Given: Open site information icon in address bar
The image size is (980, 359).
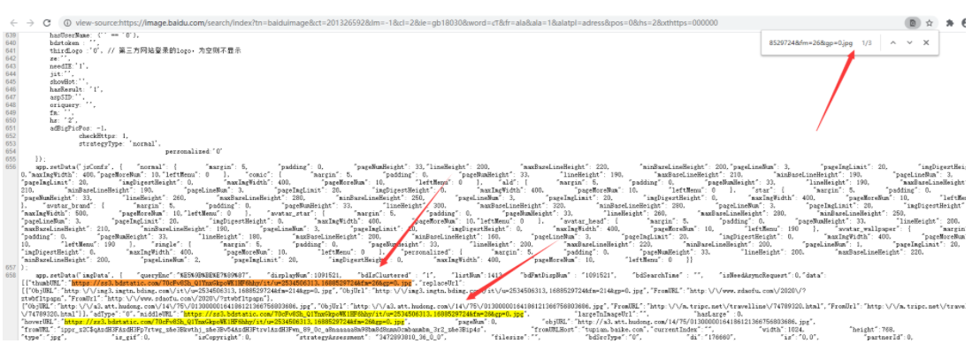Looking at the screenshot, I should 69,22.
